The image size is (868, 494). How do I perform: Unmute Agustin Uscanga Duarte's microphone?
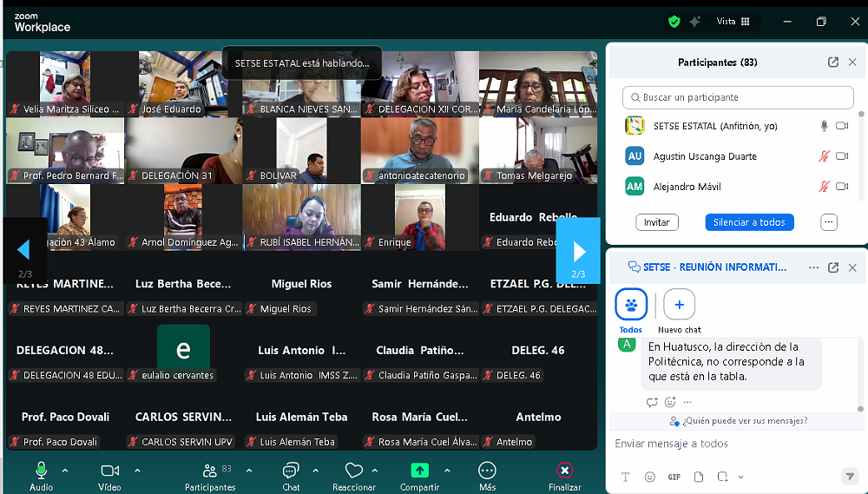(824, 156)
